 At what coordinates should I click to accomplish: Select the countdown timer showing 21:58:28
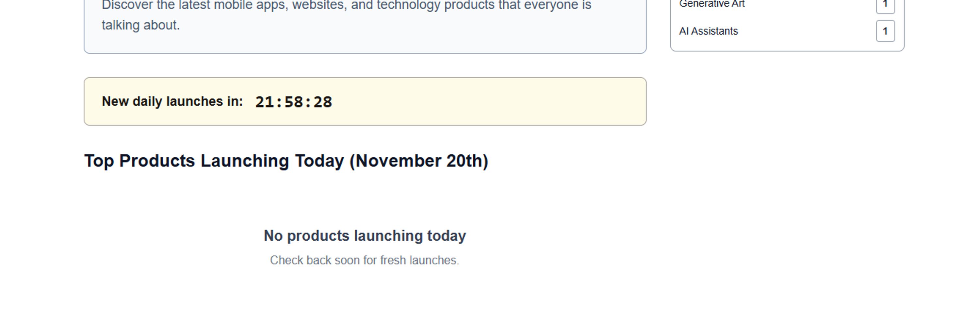pos(294,102)
